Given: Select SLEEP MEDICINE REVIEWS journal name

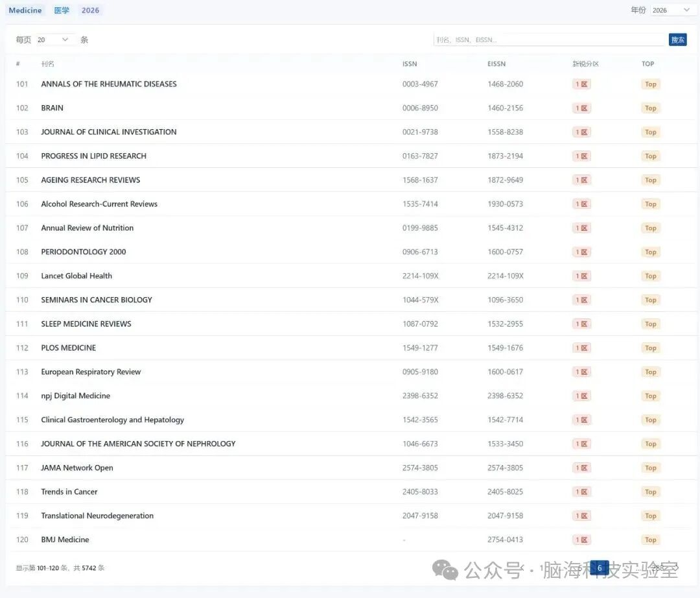Looking at the screenshot, I should (86, 324).
